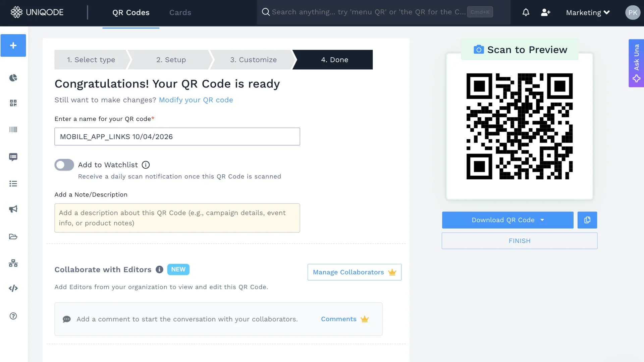Screen dimensions: 644x362
Task: Click Manage Collaborators button
Action: [x=354, y=272]
